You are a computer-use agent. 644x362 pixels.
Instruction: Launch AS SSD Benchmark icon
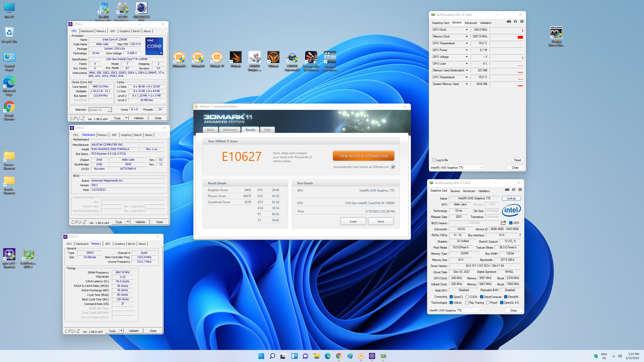tap(123, 11)
